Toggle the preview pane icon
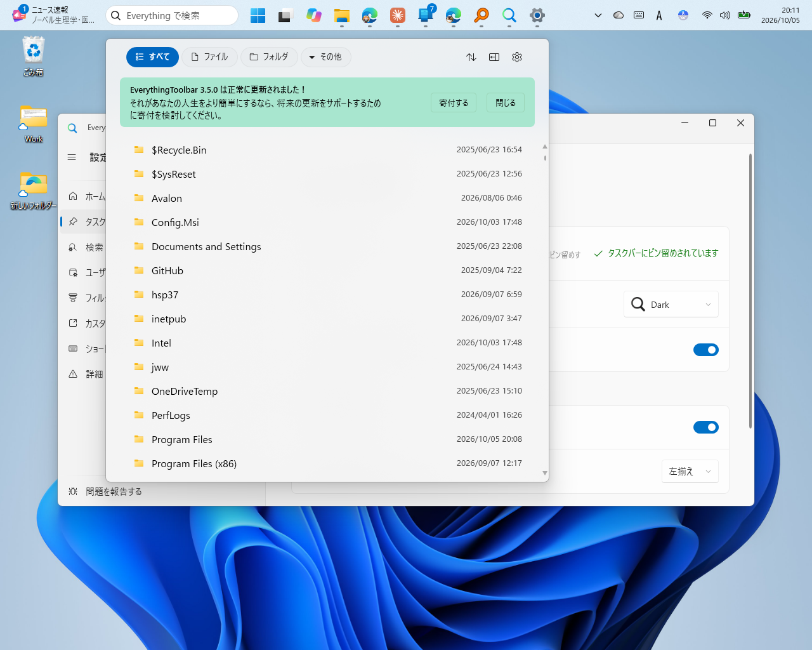 coord(494,57)
